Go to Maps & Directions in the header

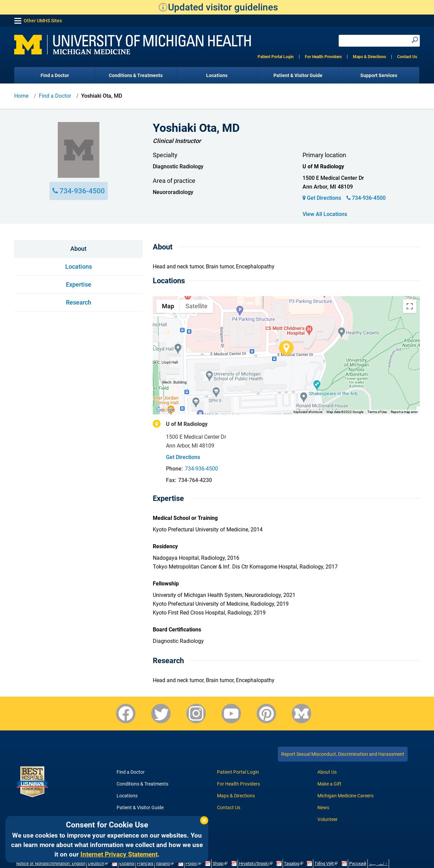pos(369,57)
